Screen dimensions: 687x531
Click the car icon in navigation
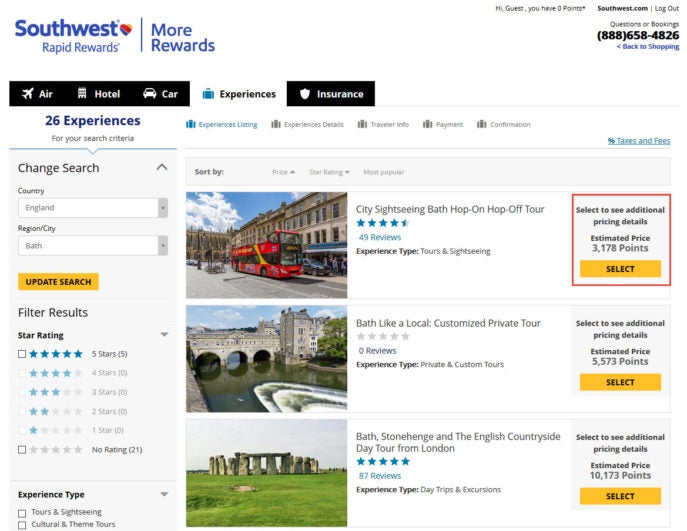pyautogui.click(x=149, y=93)
